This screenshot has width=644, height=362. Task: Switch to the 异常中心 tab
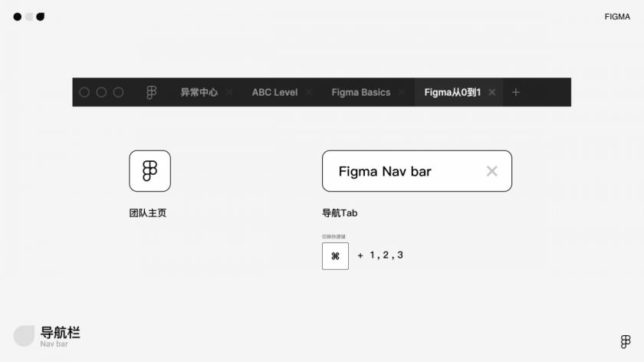(199, 93)
